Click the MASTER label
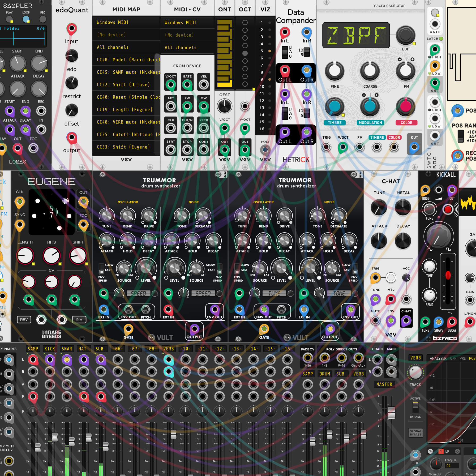The image size is (476, 476). click(x=384, y=384)
